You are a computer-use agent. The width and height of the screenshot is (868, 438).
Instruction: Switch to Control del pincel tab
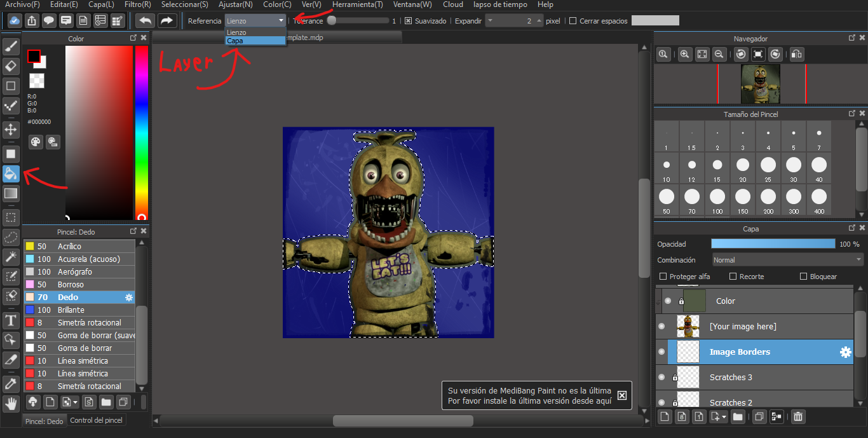tap(96, 420)
